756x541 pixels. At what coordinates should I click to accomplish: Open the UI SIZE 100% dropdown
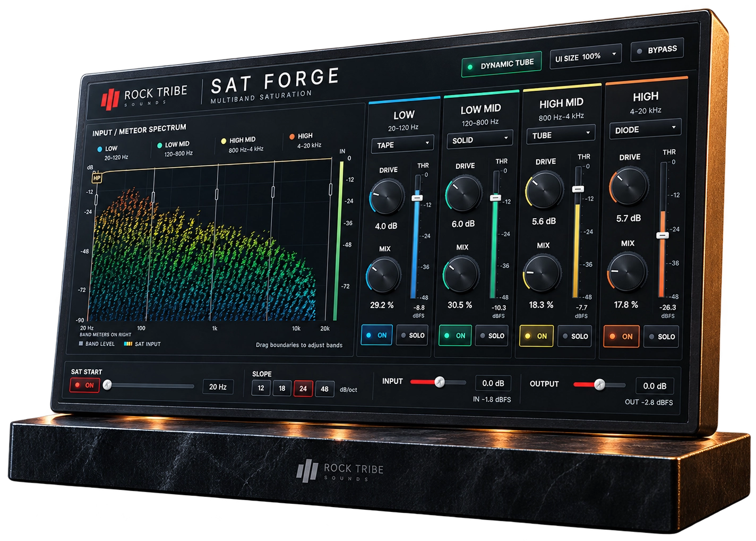586,57
